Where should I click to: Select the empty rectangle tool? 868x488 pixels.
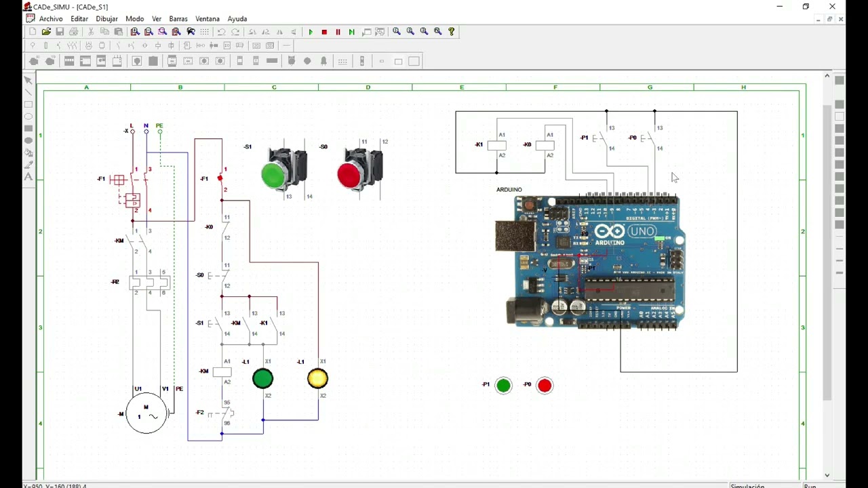28,104
